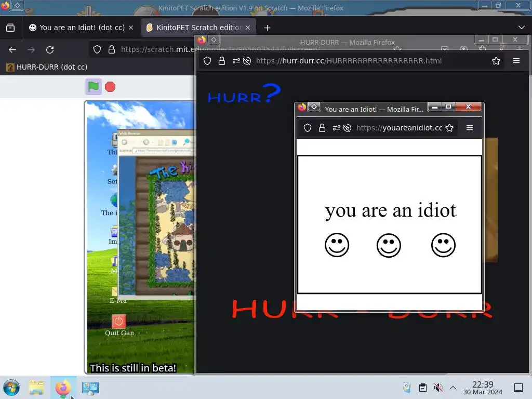Image resolution: width=532 pixels, height=399 pixels.
Task: Click Quit Game power icon in Scratch stage
Action: 119,321
